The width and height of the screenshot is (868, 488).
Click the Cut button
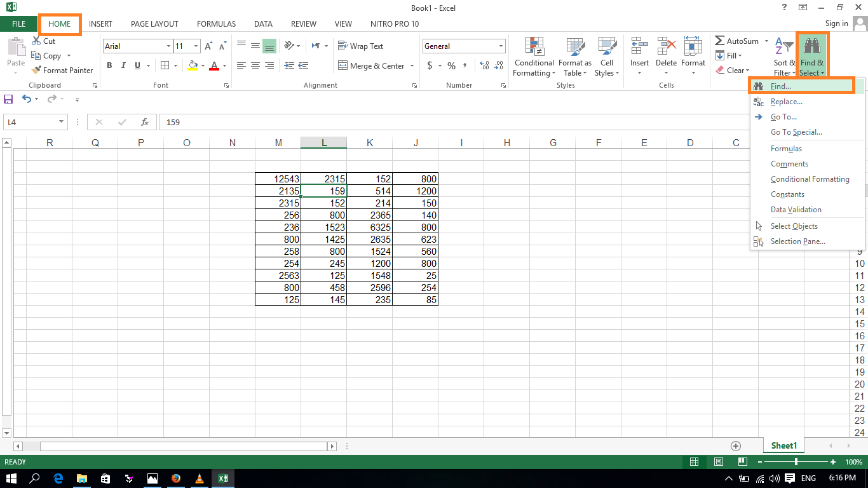click(43, 41)
